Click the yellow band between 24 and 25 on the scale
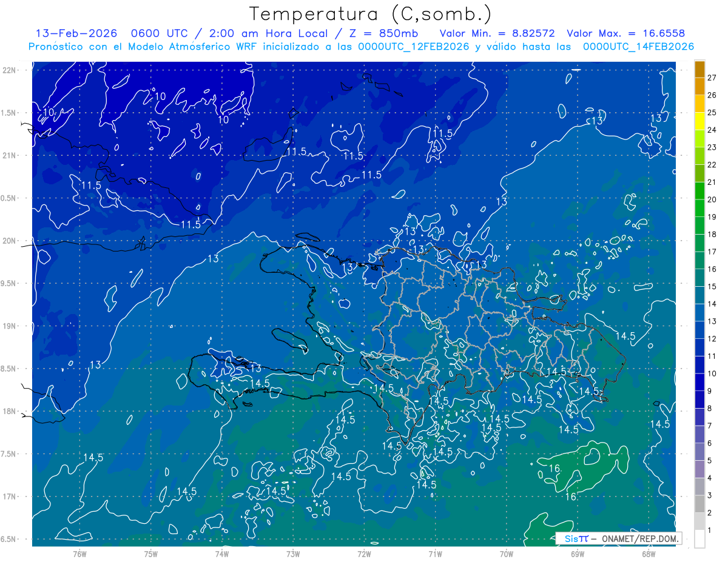The image size is (728, 562). pyautogui.click(x=699, y=121)
